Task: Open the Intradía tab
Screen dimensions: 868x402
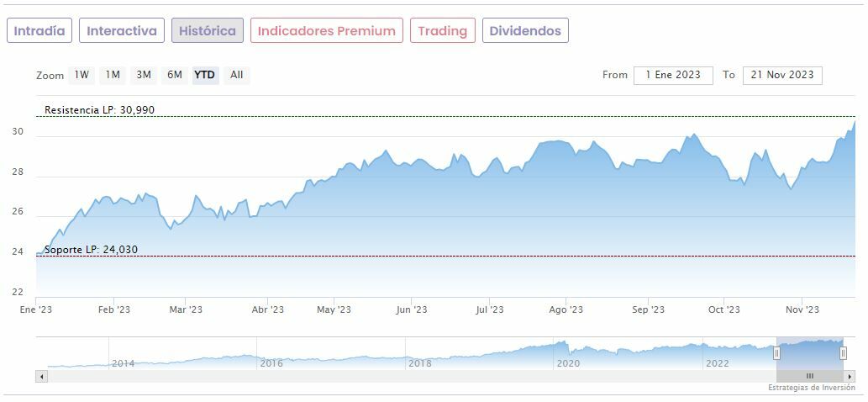Action: pyautogui.click(x=39, y=31)
